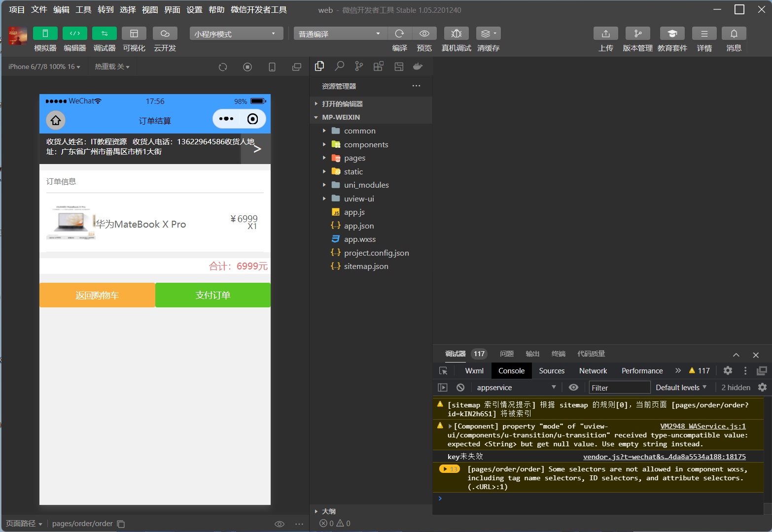Image resolution: width=772 pixels, height=532 pixels.
Task: Open the iPhone 6/7/8 device dropdown
Action: click(x=44, y=66)
